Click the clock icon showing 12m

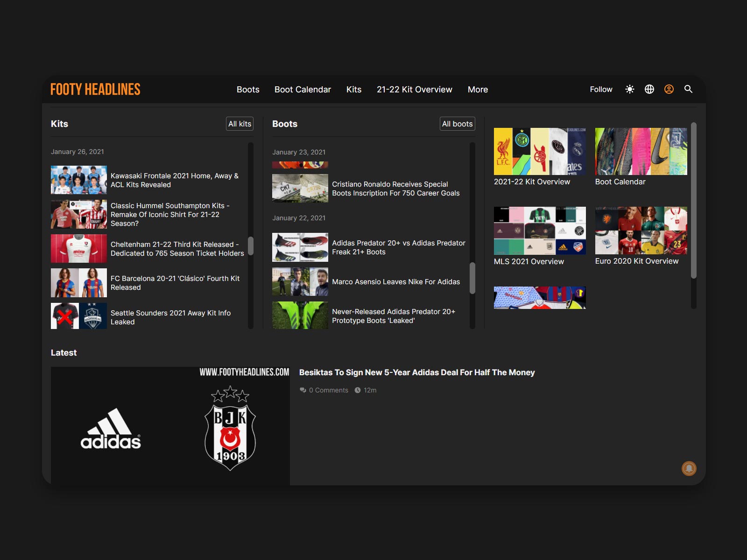coord(357,390)
